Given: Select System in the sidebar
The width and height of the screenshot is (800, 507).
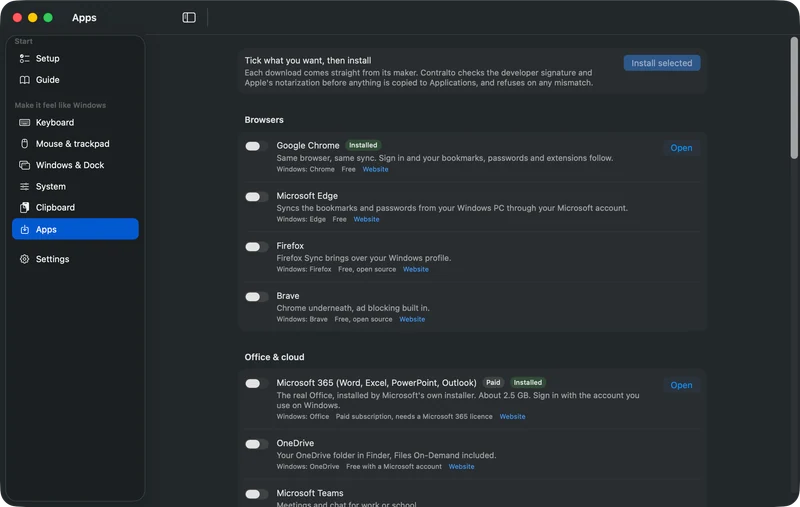Looking at the screenshot, I should click(x=75, y=187).
